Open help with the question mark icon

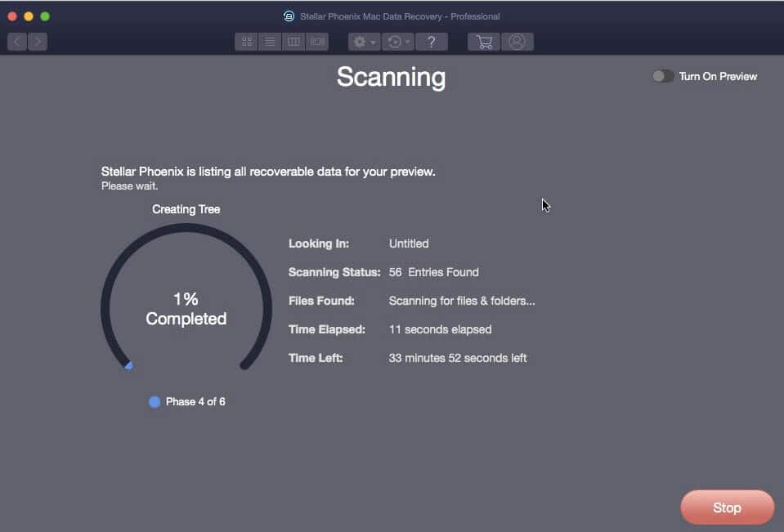pyautogui.click(x=432, y=42)
